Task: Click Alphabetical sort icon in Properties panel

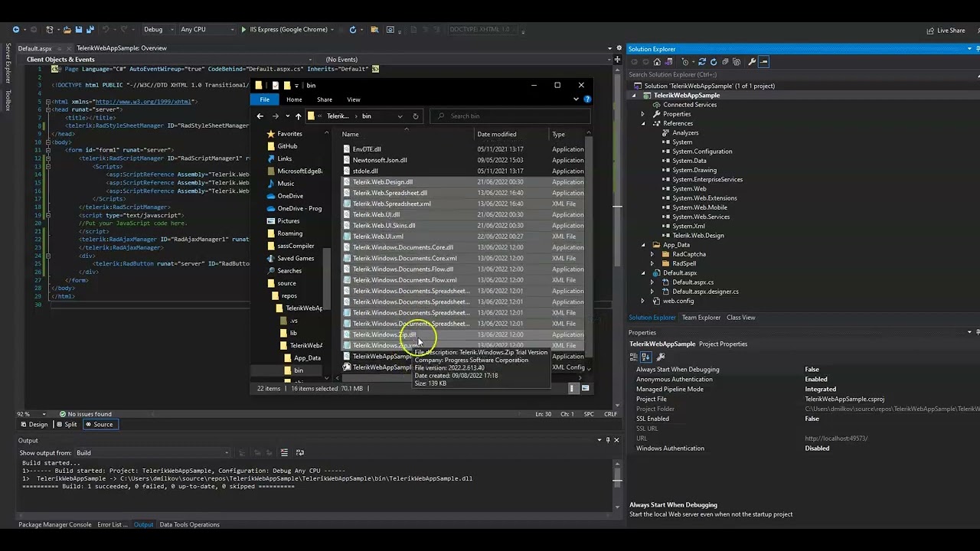Action: tap(645, 357)
